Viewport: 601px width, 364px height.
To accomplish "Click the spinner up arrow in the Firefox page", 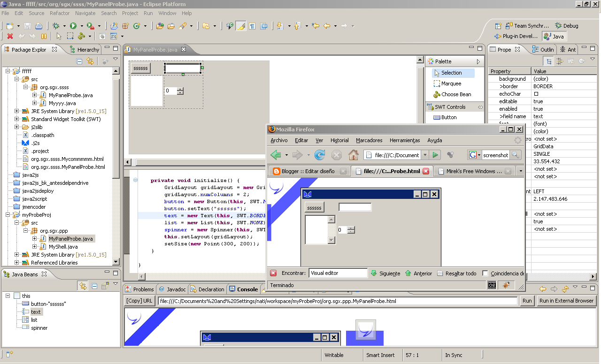I will 351,228.
